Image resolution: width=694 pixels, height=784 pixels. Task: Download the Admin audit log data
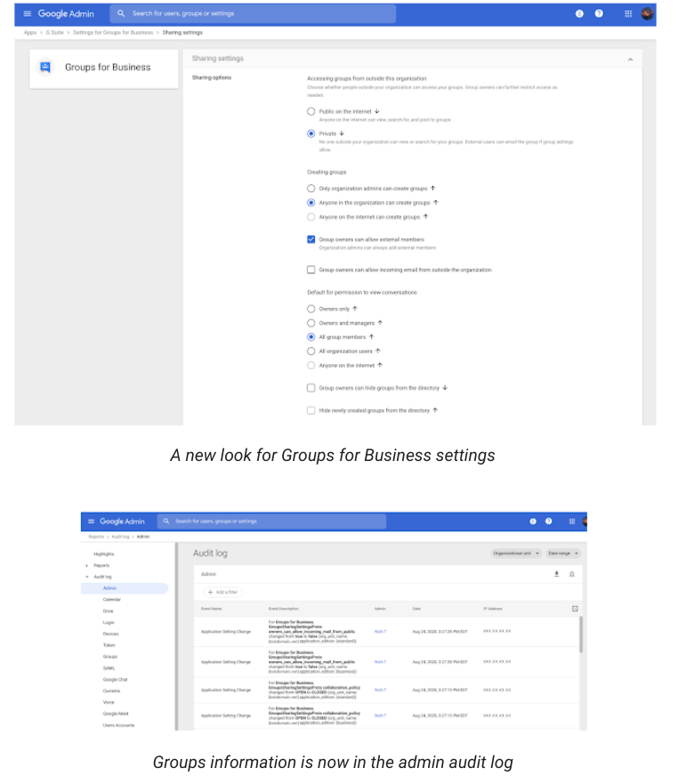coord(556,574)
